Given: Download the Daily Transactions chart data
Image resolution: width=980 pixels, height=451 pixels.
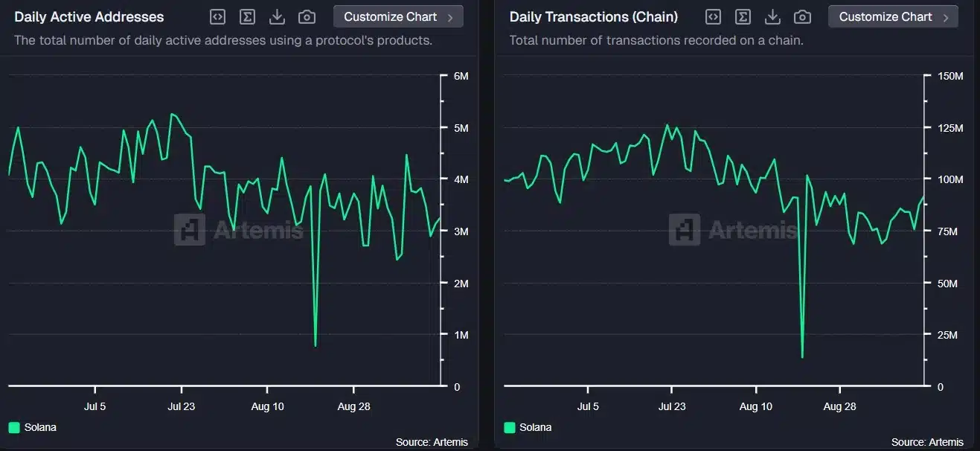Looking at the screenshot, I should tap(772, 16).
